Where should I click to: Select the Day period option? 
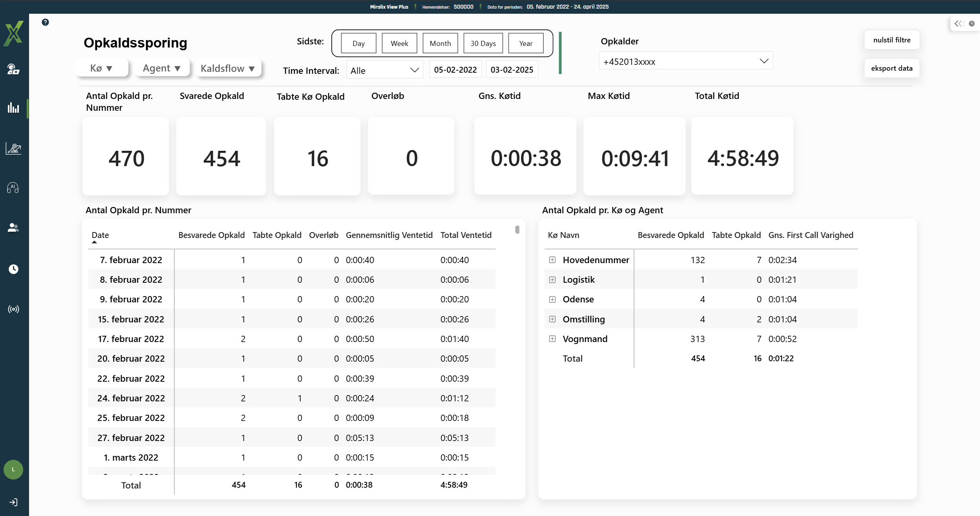coord(358,43)
